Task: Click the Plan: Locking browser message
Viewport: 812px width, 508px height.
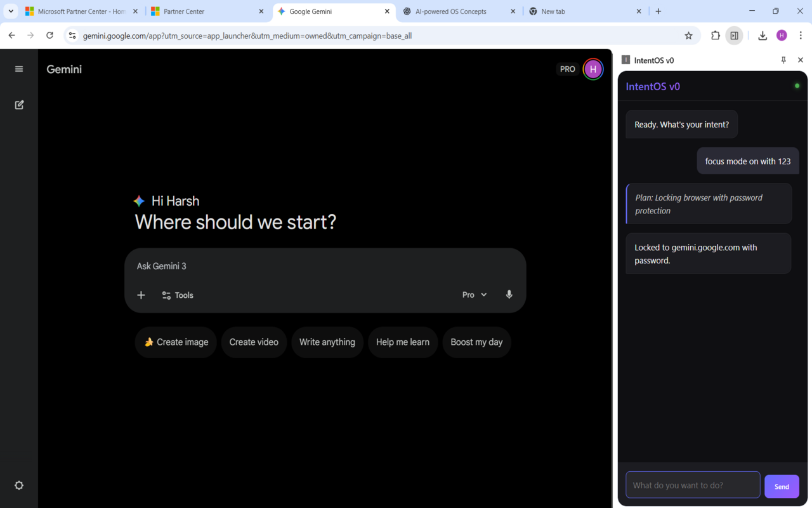Action: (709, 204)
